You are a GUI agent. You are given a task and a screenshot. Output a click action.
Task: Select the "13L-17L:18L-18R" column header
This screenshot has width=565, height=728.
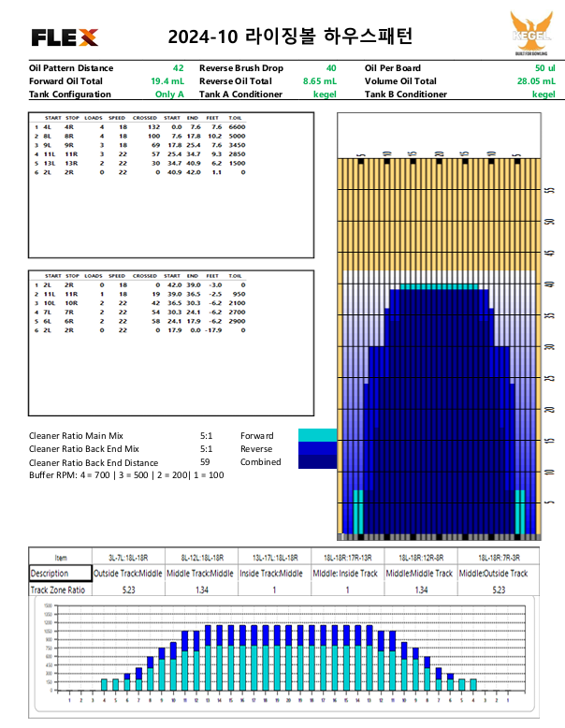coord(275,558)
